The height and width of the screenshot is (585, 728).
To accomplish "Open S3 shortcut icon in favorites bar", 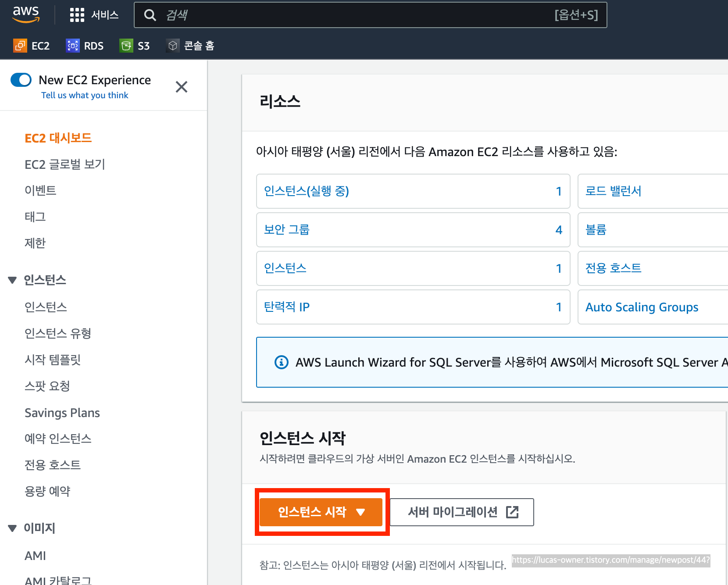I will click(126, 46).
